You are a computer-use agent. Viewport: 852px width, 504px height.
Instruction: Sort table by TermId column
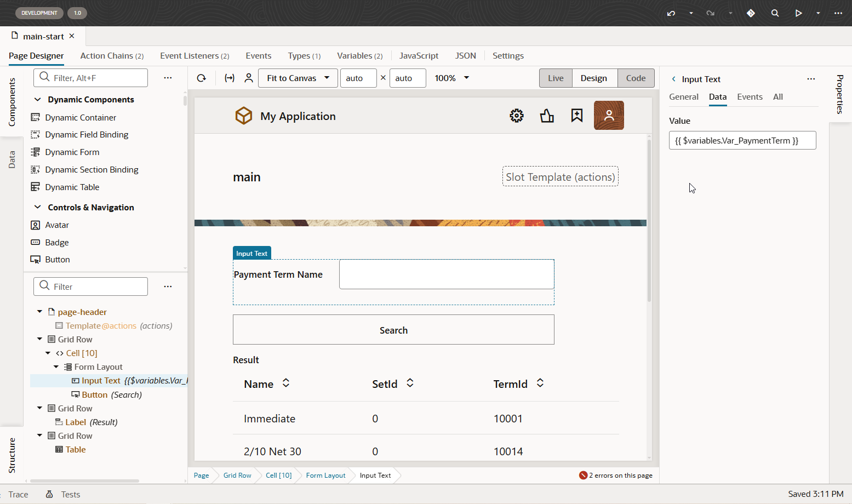pos(540,383)
